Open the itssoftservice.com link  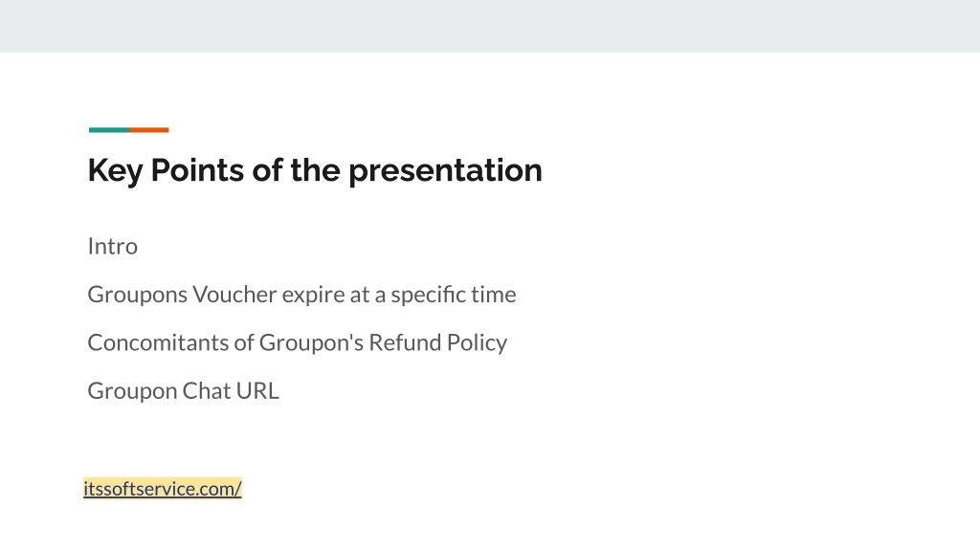click(x=163, y=489)
